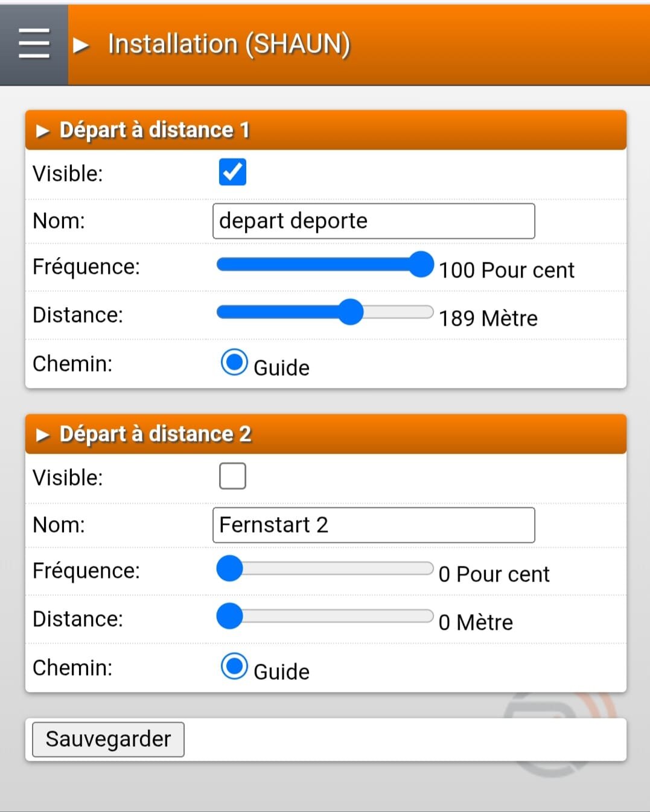Click Distance slider handle at 0 Mètre
Screen dimensions: 650x812
click(230, 617)
